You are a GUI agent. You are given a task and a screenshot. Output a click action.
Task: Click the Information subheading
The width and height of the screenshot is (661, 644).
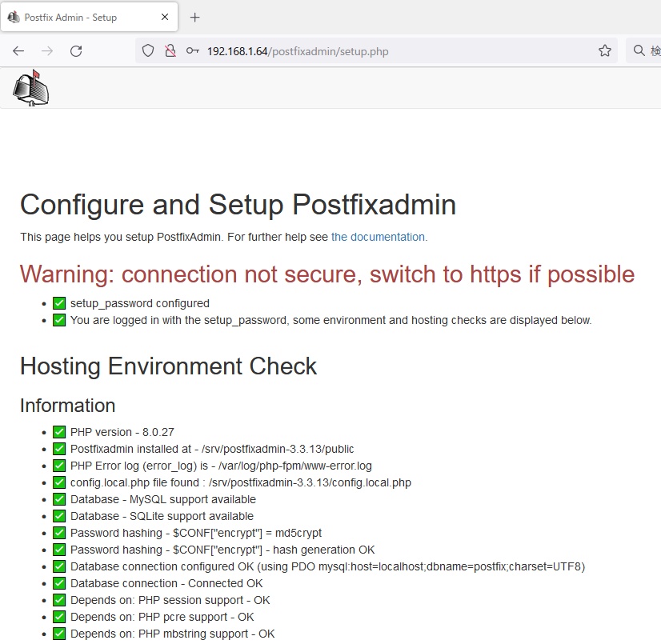point(67,406)
